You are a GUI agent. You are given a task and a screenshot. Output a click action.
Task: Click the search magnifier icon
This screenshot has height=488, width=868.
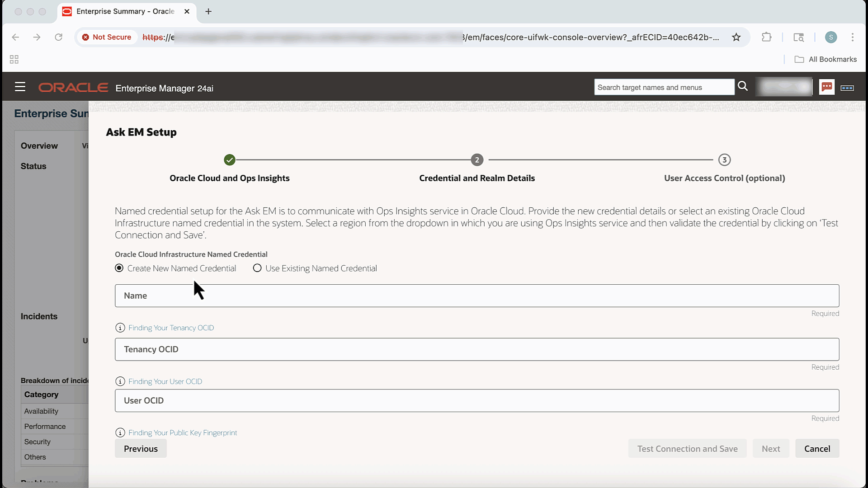click(743, 86)
